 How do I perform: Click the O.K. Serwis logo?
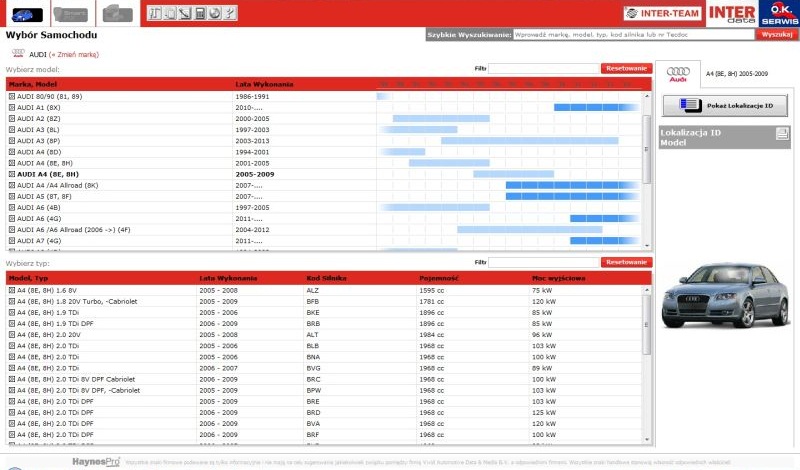tap(780, 13)
